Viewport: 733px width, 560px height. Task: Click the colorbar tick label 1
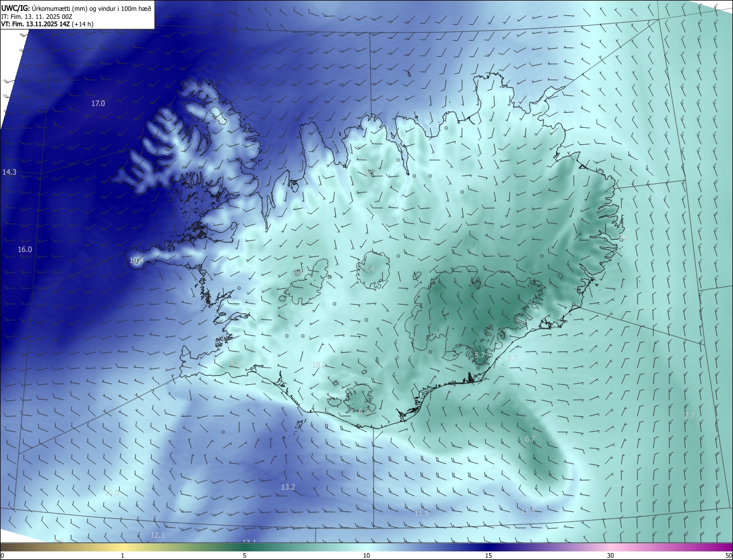click(123, 555)
